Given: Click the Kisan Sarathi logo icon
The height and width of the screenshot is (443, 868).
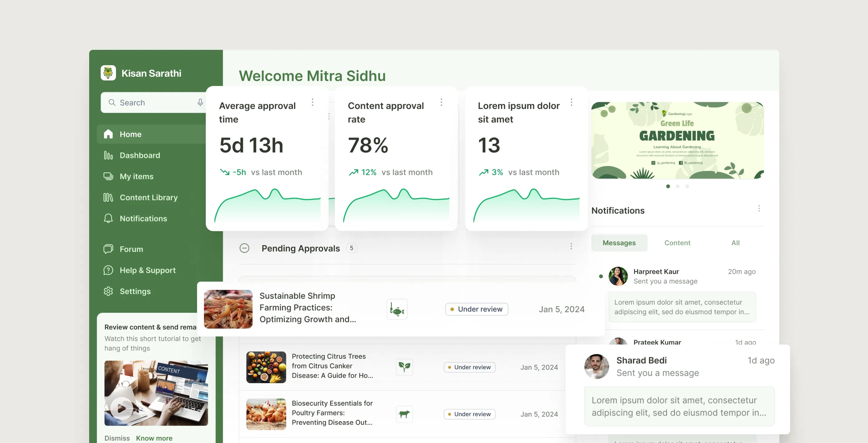Looking at the screenshot, I should 108,73.
